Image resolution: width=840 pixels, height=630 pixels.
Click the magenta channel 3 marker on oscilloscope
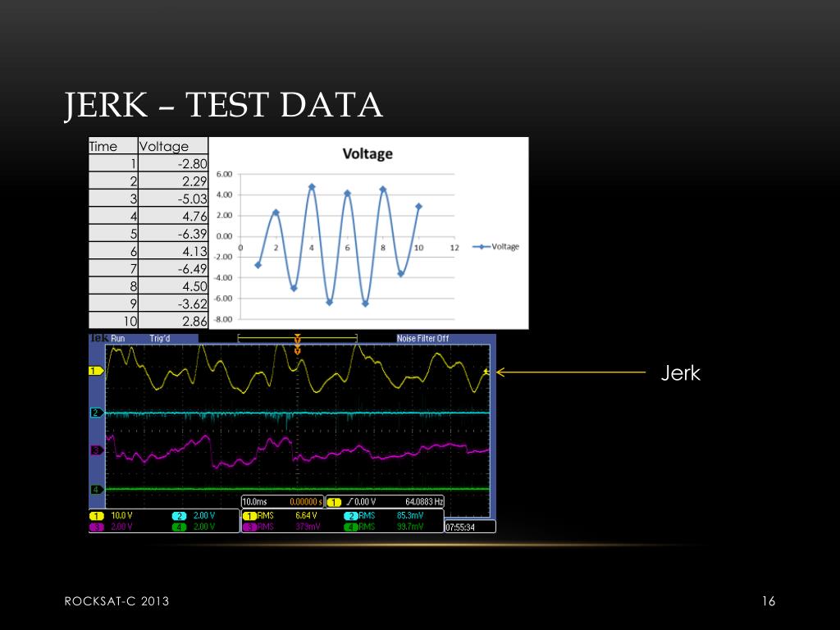pos(97,450)
